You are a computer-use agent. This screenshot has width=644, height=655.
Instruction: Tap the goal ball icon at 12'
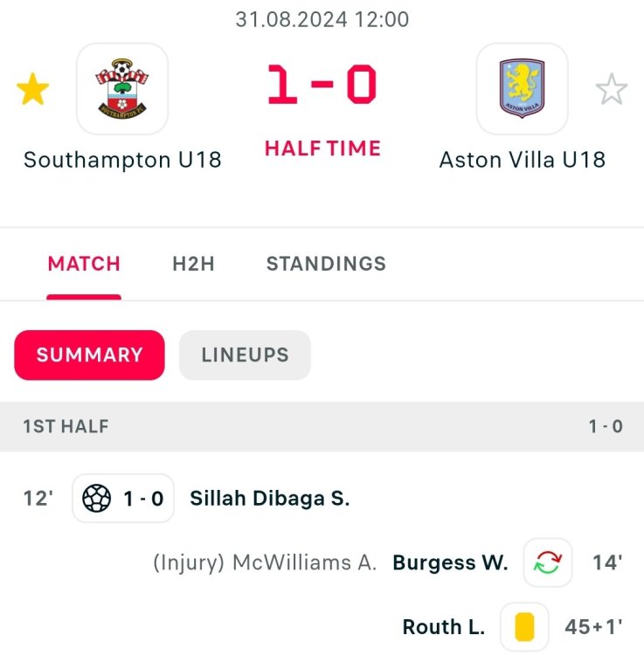coord(96,499)
